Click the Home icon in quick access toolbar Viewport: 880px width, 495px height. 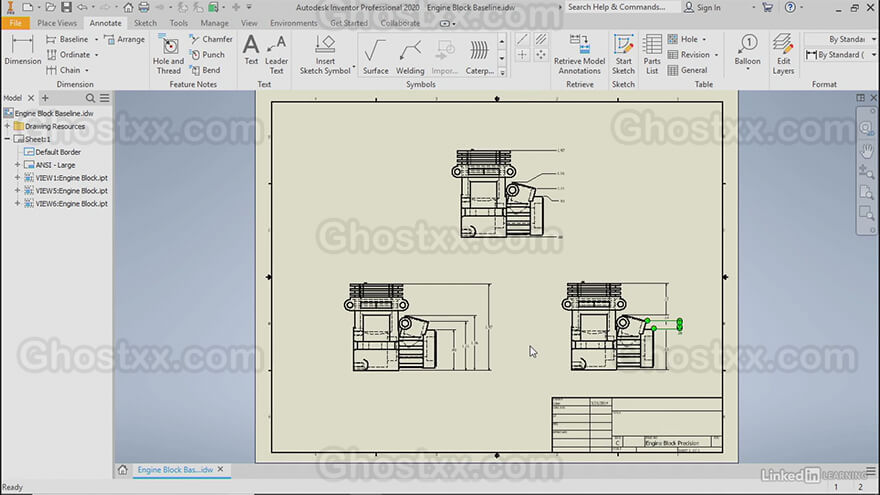click(x=129, y=7)
